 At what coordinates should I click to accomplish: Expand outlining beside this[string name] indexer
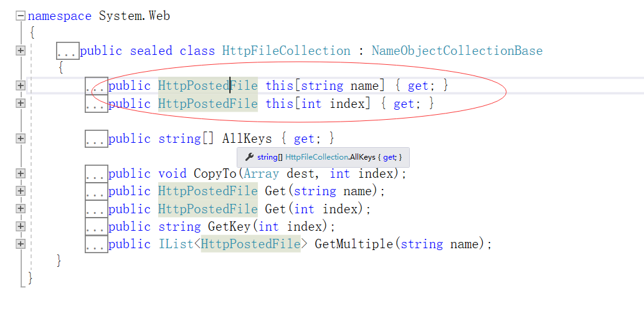tap(21, 85)
